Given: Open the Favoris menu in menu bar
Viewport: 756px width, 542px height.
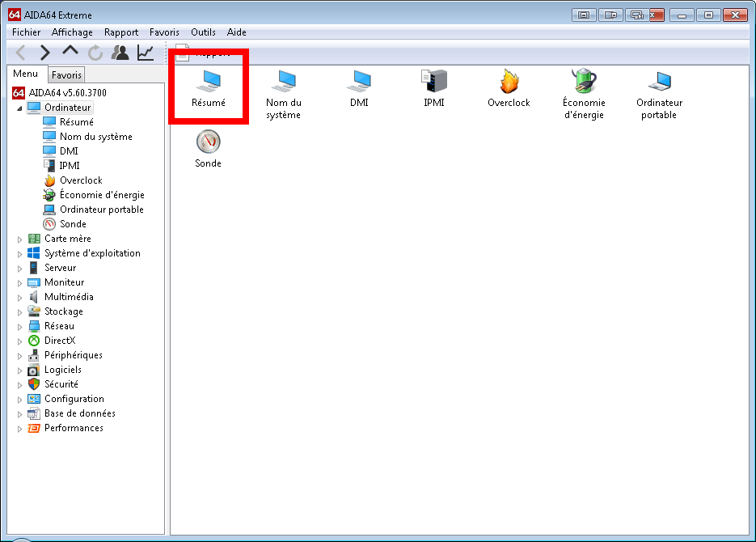Looking at the screenshot, I should pos(164,32).
